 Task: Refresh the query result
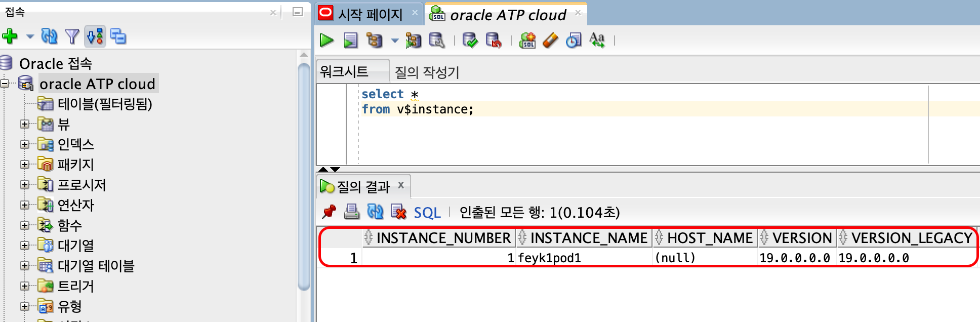[375, 212]
